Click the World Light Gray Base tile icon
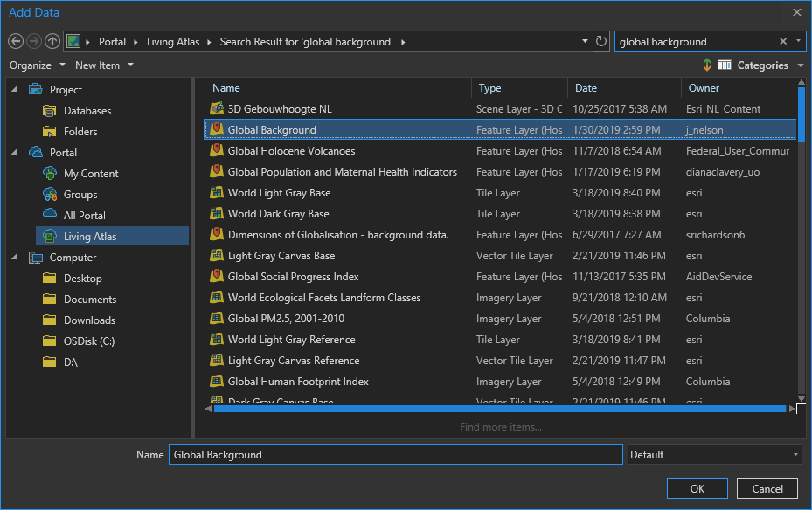Screen dimensions: 812x510 click(218, 193)
